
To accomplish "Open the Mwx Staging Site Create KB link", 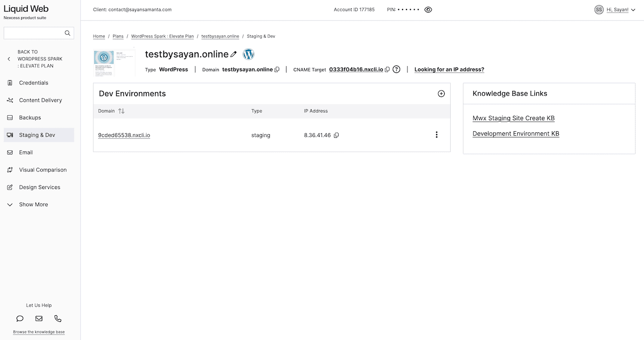I will point(513,118).
